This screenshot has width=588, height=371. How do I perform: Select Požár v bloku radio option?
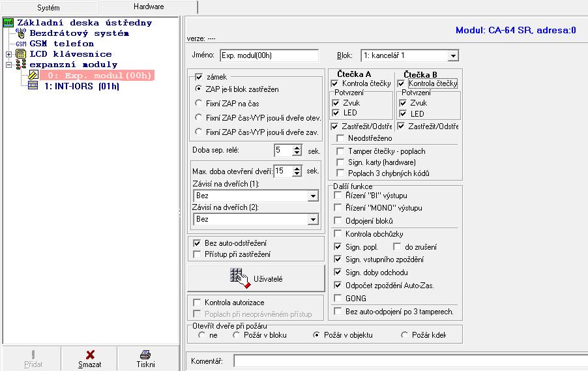[x=236, y=335]
